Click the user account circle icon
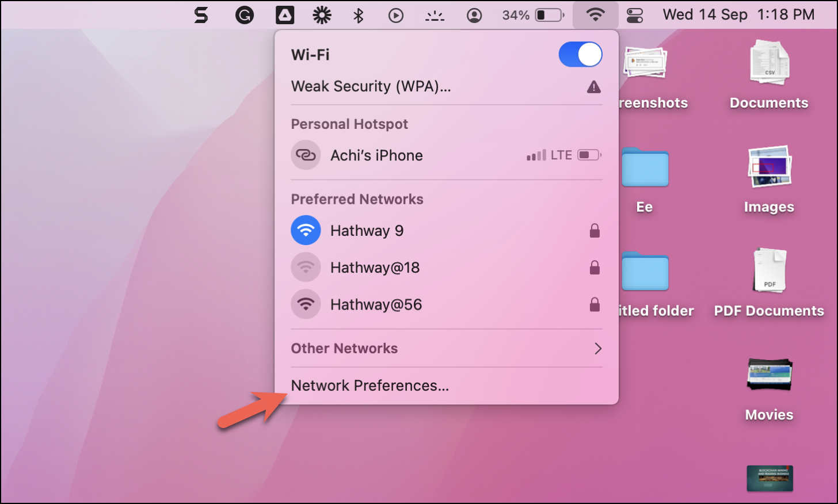Image resolution: width=838 pixels, height=504 pixels. click(x=474, y=15)
